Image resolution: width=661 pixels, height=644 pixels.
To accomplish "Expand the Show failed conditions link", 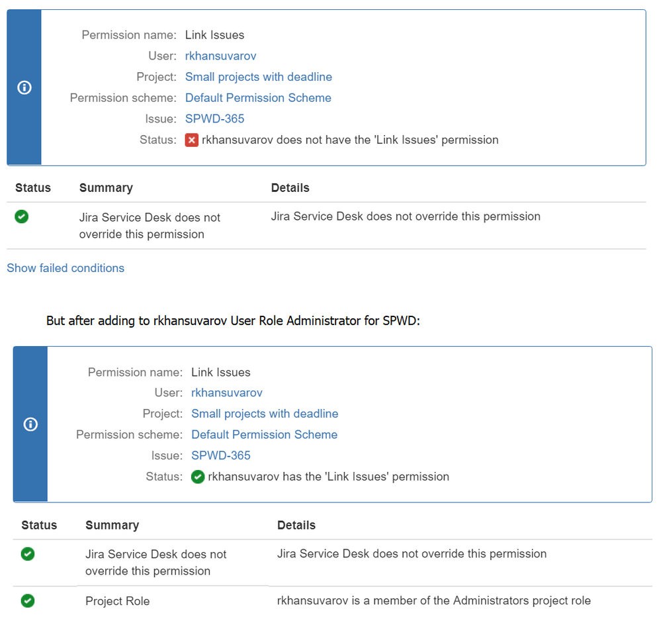I will coord(66,268).
